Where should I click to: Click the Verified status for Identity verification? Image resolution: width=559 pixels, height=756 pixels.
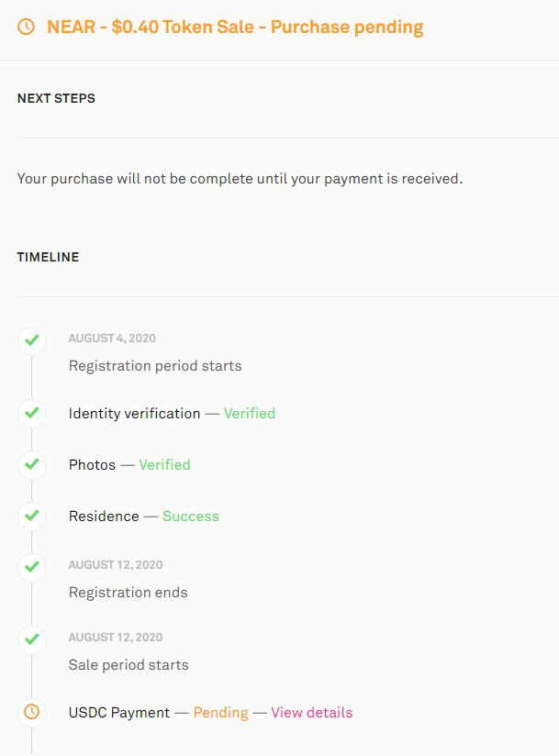(x=250, y=413)
